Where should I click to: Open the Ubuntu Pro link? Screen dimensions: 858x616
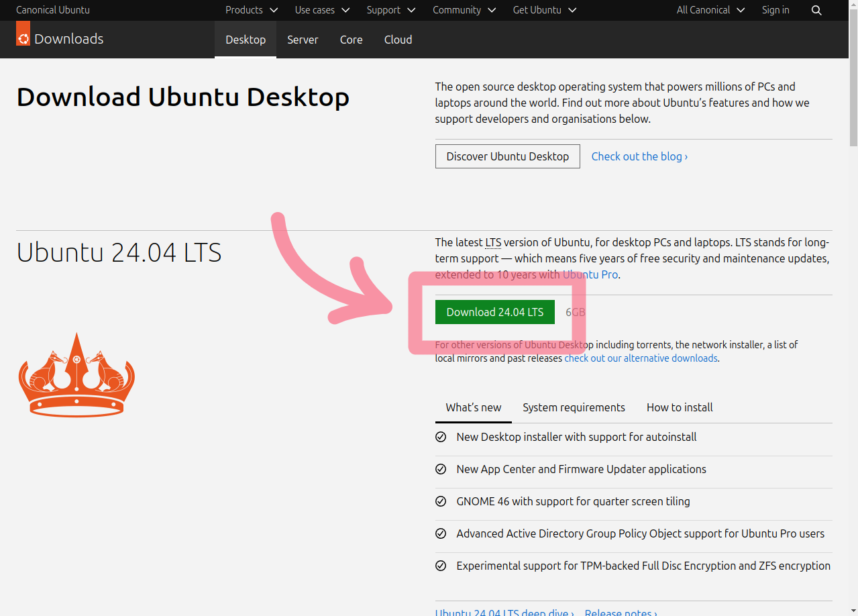pos(590,274)
